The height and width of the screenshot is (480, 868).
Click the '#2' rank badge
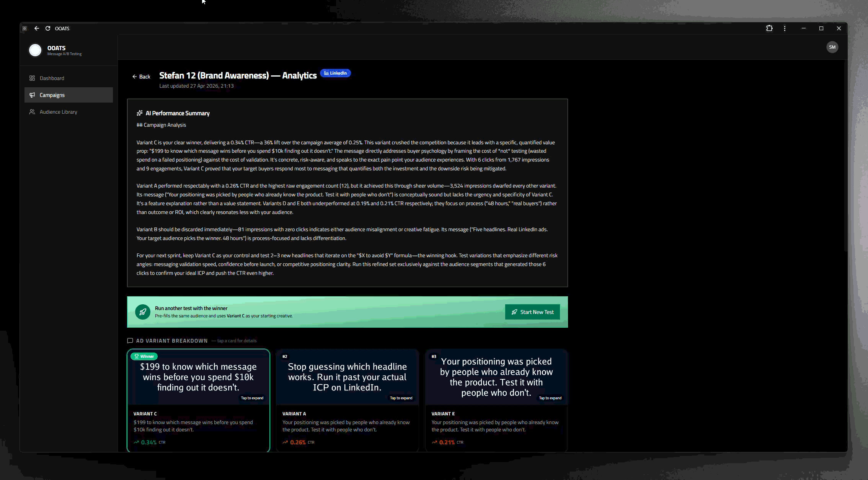pos(285,356)
